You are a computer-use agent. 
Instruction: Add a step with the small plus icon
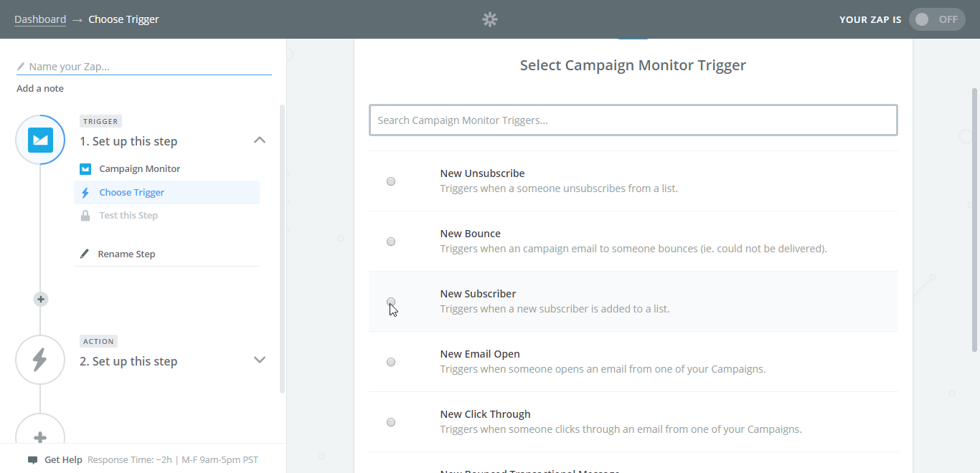click(41, 299)
